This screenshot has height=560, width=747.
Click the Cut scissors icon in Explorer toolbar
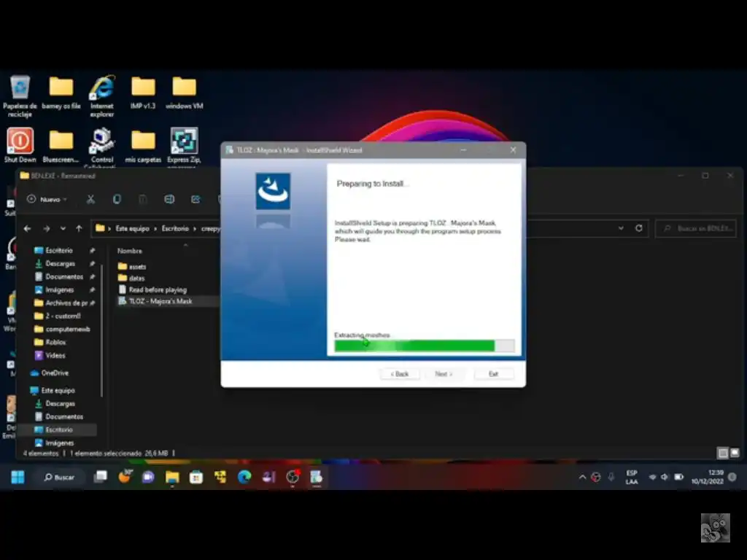click(x=90, y=199)
